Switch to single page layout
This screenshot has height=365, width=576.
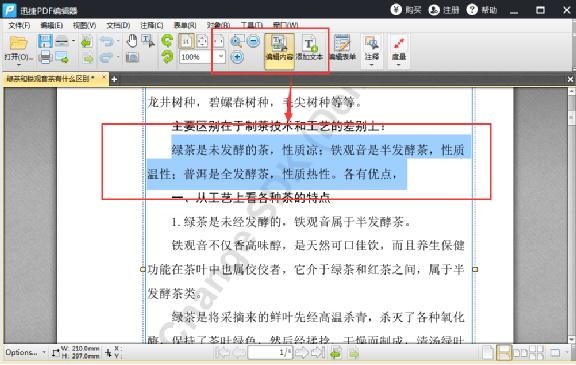(487, 353)
